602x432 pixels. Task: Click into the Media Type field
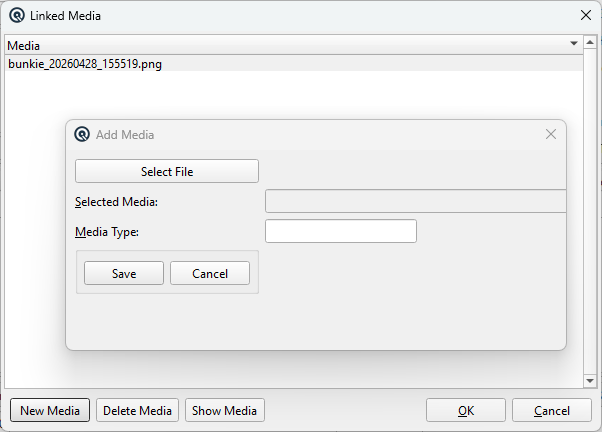[341, 231]
